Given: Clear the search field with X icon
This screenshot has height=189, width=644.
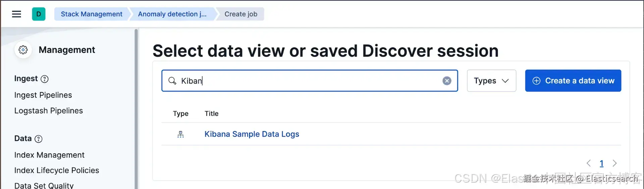Looking at the screenshot, I should pos(447,81).
